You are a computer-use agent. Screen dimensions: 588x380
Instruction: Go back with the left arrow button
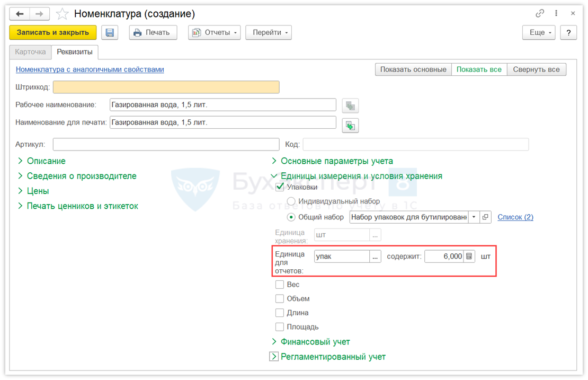coord(20,14)
